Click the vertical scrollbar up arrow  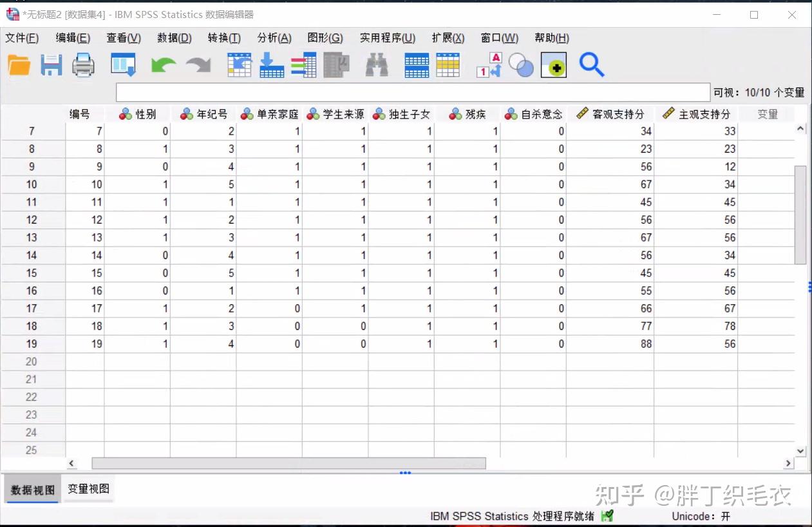(x=801, y=129)
